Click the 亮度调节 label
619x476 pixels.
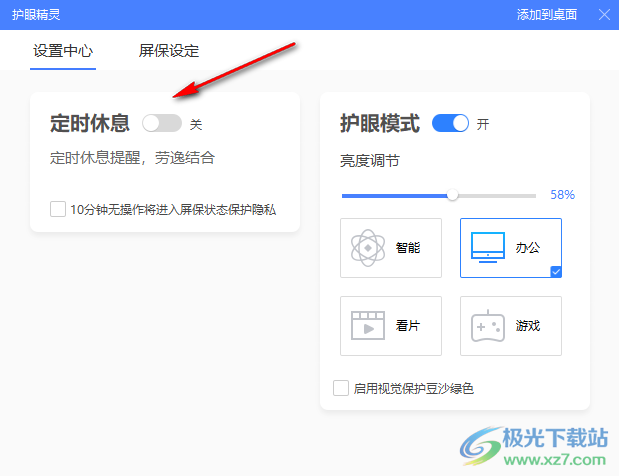click(x=370, y=161)
